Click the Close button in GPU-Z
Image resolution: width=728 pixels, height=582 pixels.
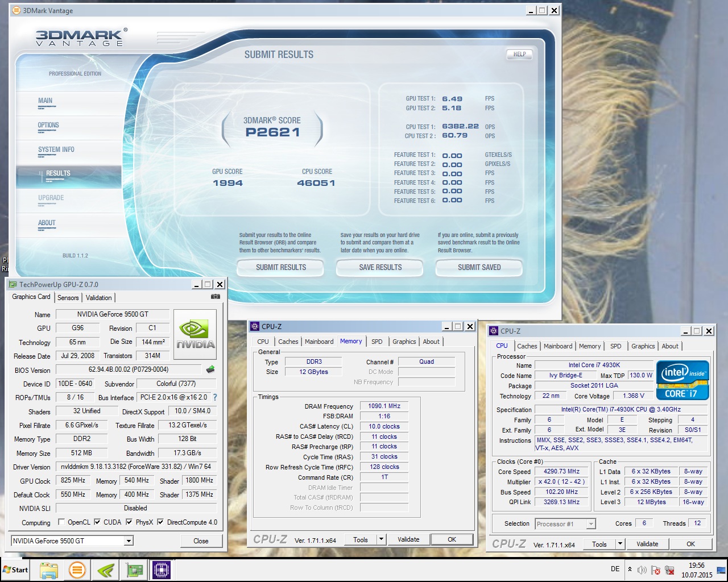pyautogui.click(x=201, y=541)
